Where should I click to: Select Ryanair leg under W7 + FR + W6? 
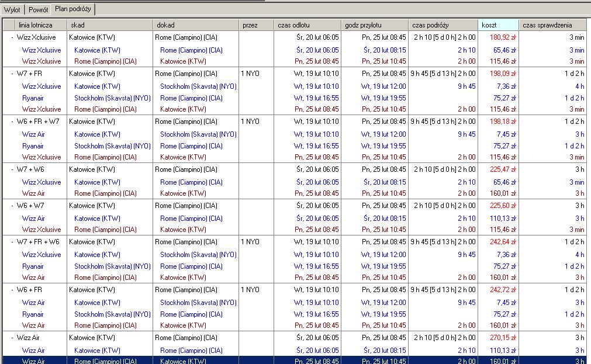point(33,266)
